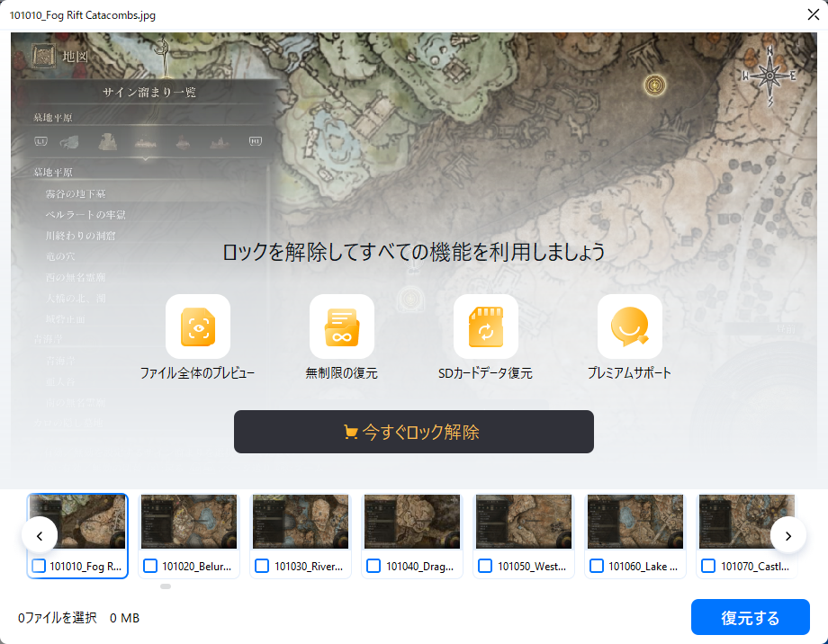Click the thumbnail strip scrollbar handle
Viewport: 828px width, 644px height.
[166, 586]
